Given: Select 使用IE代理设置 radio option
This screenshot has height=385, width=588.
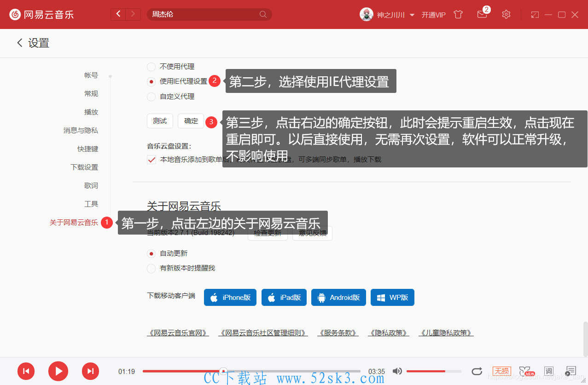Looking at the screenshot, I should (x=151, y=82).
